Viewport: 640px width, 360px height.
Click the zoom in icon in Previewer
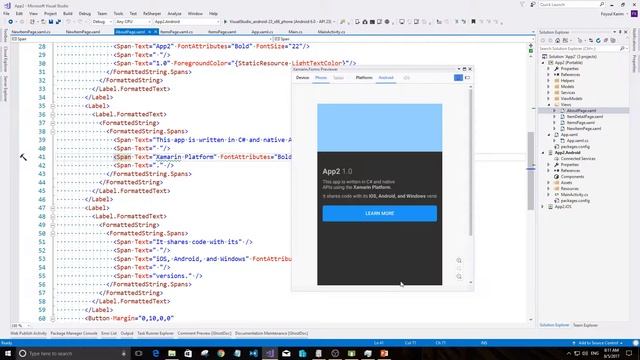click(x=459, y=260)
